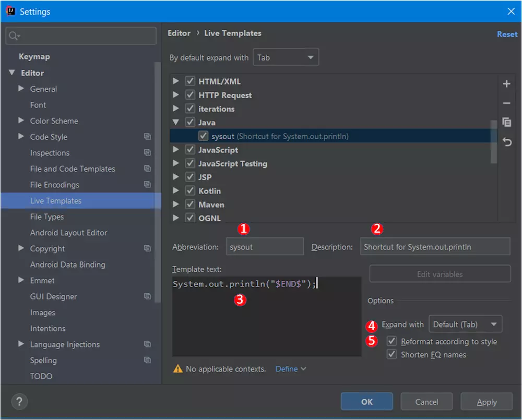522x420 pixels.
Task: Expand the Kotlin template group
Action: (176, 191)
